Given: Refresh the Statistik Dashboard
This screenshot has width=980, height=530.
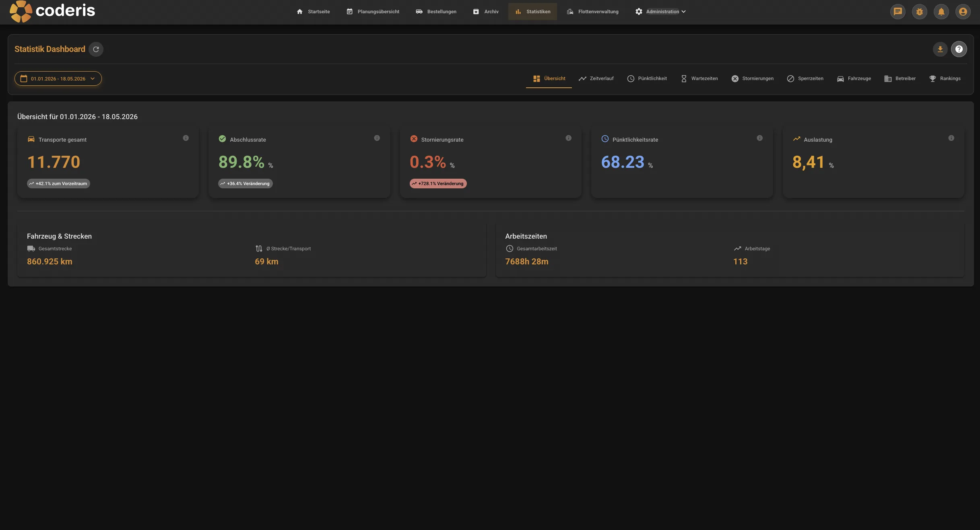Looking at the screenshot, I should [96, 49].
